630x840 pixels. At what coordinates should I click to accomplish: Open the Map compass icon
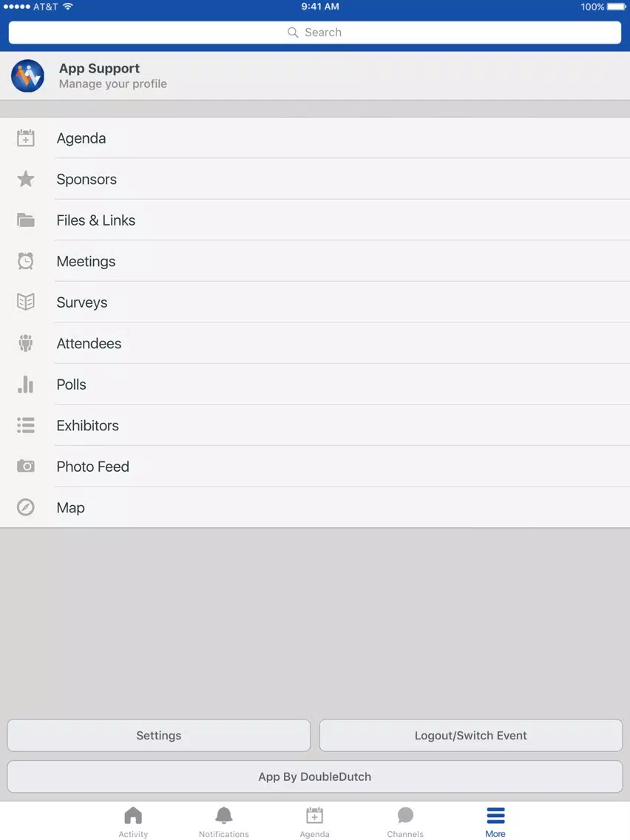tap(26, 507)
